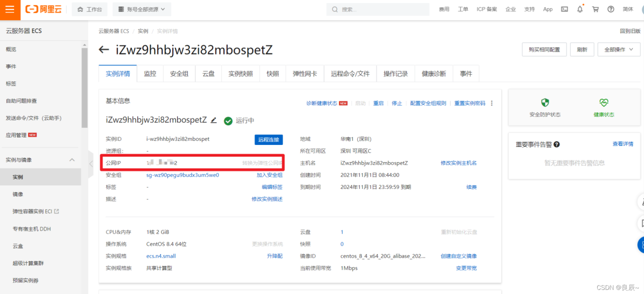This screenshot has height=294, width=644.
Task: Click 续费 renew link
Action: pyautogui.click(x=471, y=187)
